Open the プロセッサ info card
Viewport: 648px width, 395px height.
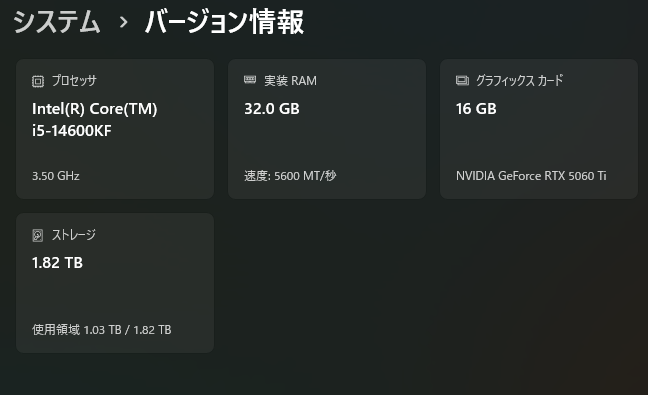click(115, 129)
